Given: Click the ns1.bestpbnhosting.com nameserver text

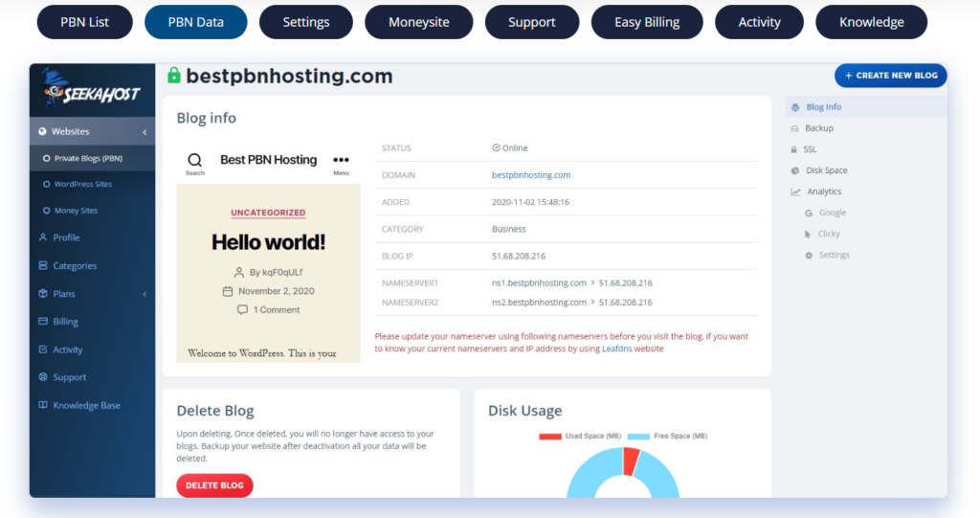Looking at the screenshot, I should 539,282.
